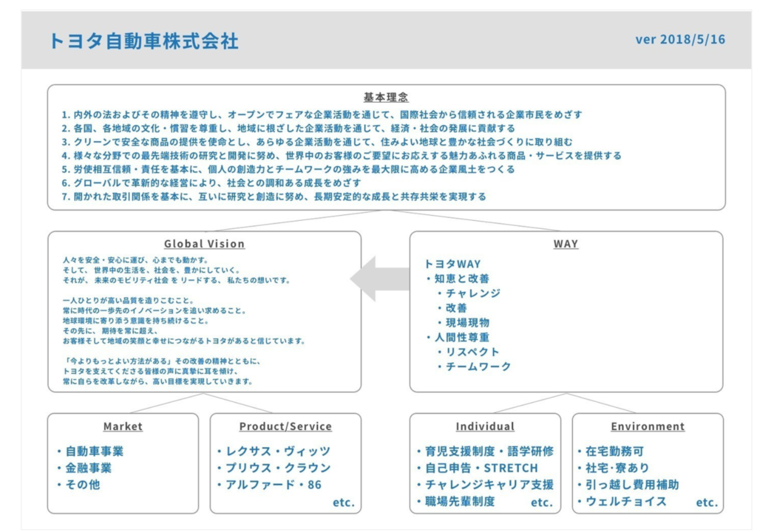Click the title トヨタ自動車株式会社
The image size is (757, 532).
tap(144, 41)
